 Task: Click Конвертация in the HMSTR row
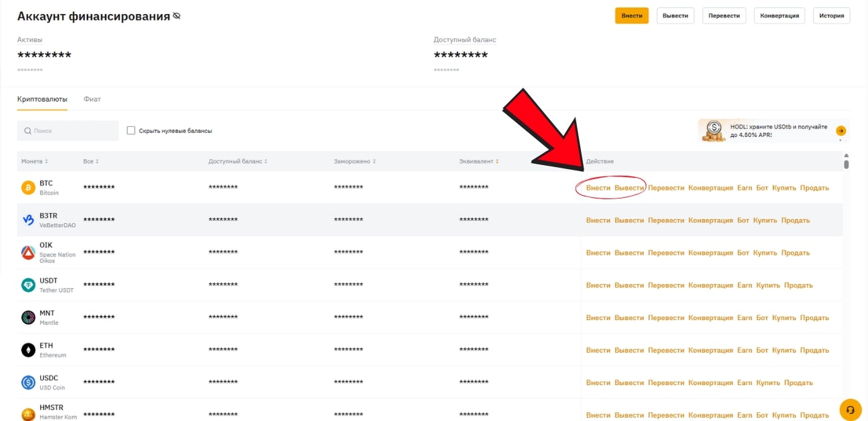710,415
